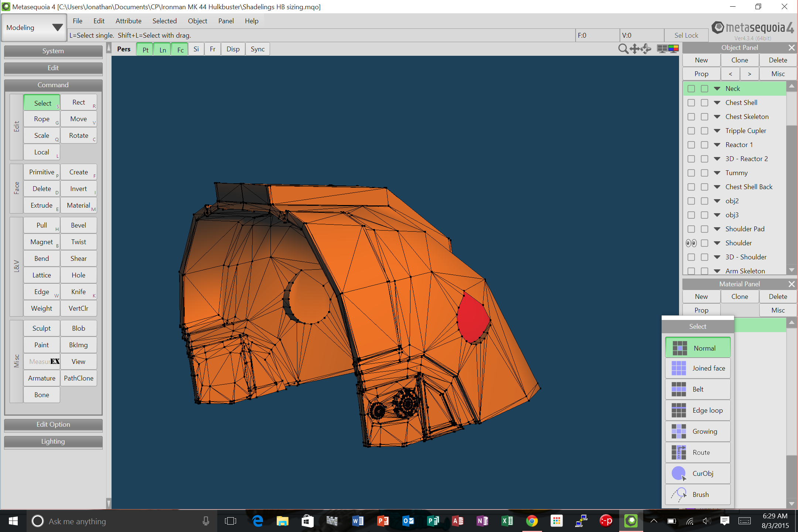Select the green highlighted material row
This screenshot has width=798, height=532.
coord(760,325)
